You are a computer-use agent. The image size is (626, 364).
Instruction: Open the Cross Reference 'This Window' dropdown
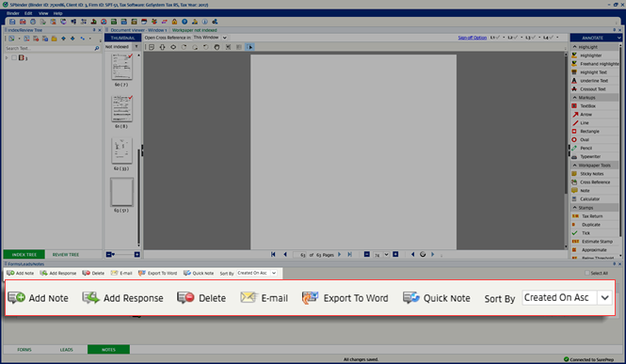coord(224,38)
